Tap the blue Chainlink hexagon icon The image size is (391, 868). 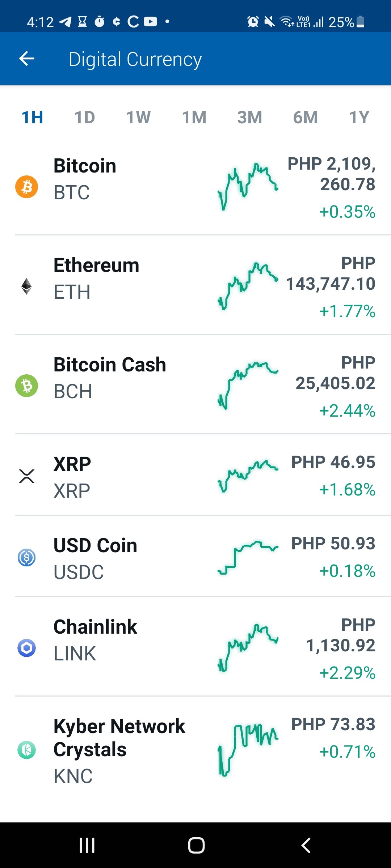[26, 648]
